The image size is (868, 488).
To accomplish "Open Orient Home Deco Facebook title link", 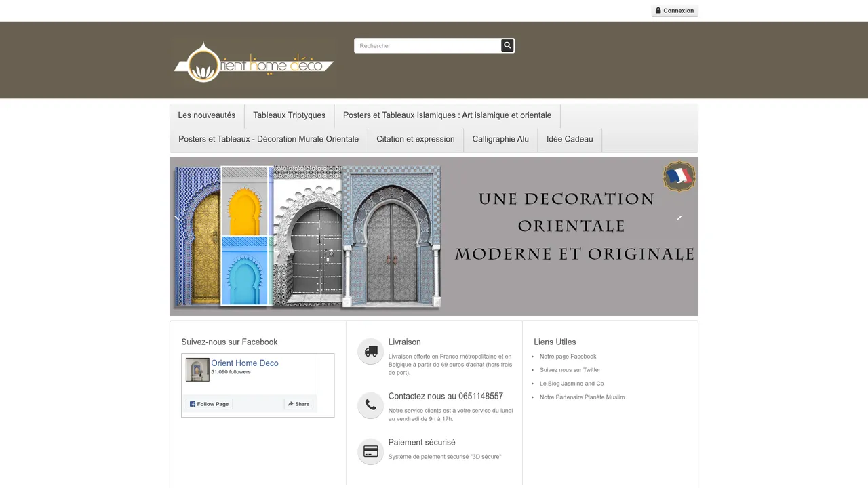I will [245, 363].
